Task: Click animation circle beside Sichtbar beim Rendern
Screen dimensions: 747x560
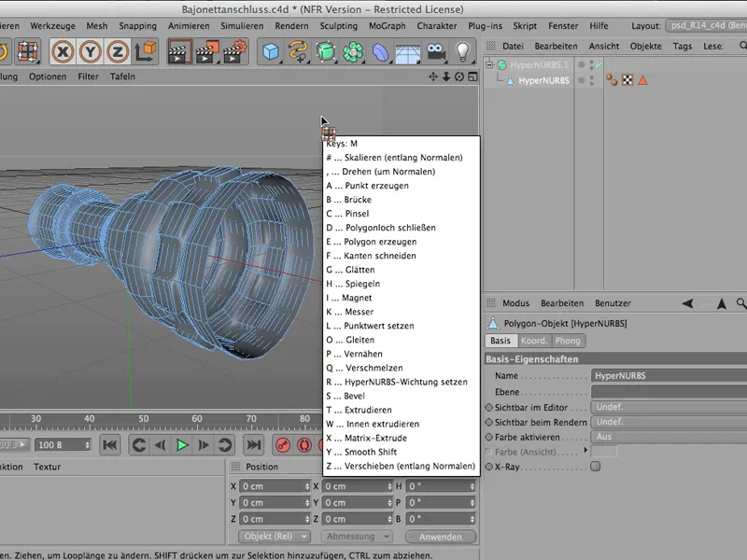Action: (x=488, y=423)
